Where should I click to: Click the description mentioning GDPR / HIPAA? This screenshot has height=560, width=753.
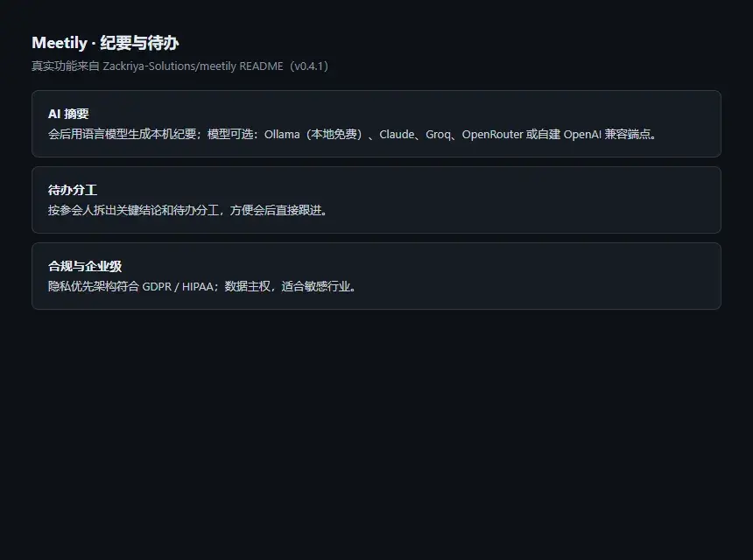coord(201,286)
